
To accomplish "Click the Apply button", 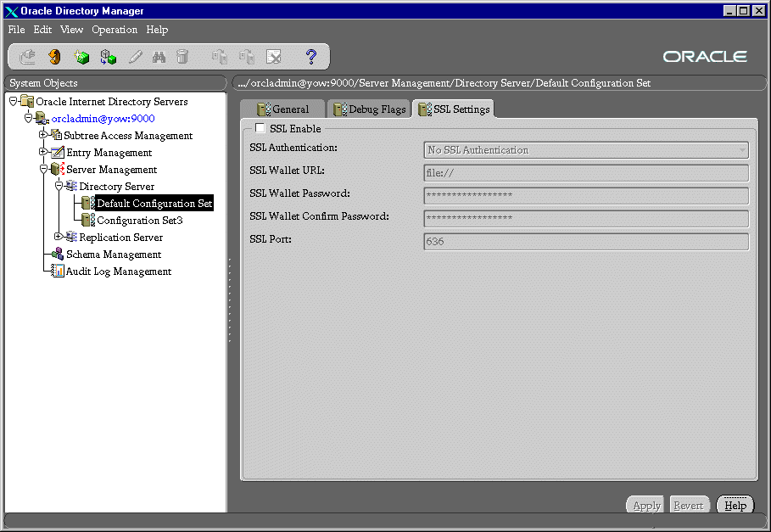I will pyautogui.click(x=646, y=506).
